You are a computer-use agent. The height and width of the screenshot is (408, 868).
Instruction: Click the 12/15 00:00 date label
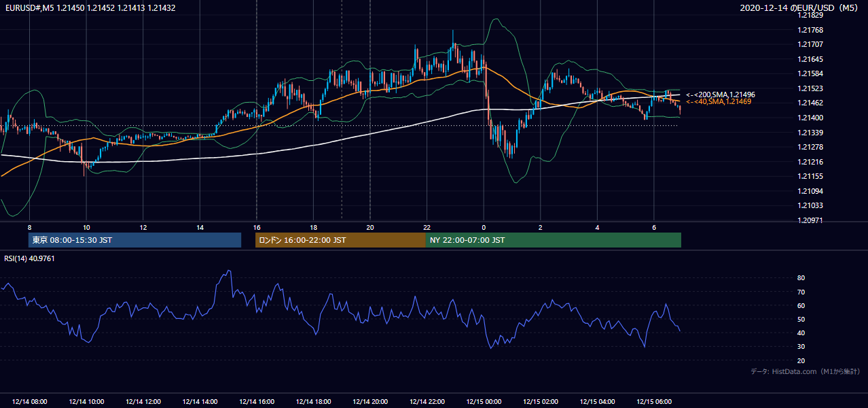(484, 402)
